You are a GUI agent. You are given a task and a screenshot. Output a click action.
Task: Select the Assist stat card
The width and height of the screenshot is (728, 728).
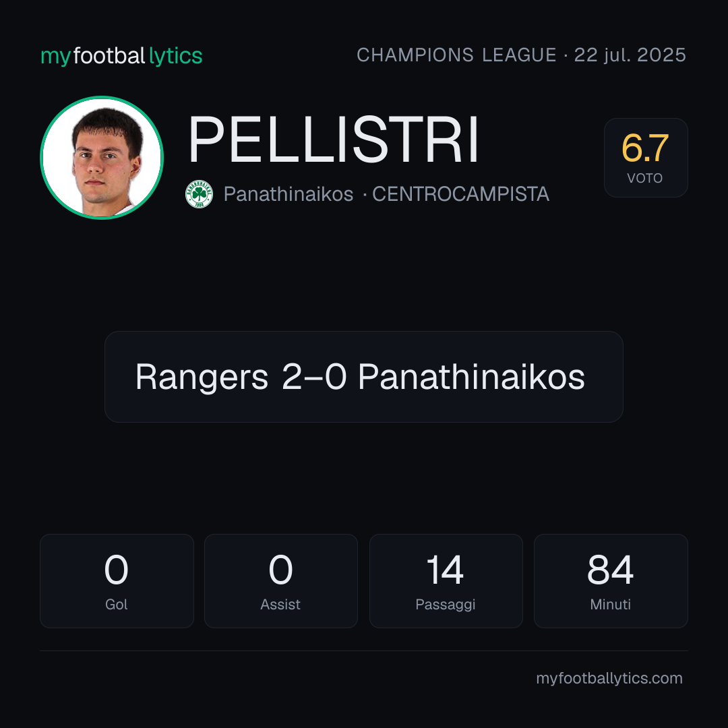pos(281,581)
